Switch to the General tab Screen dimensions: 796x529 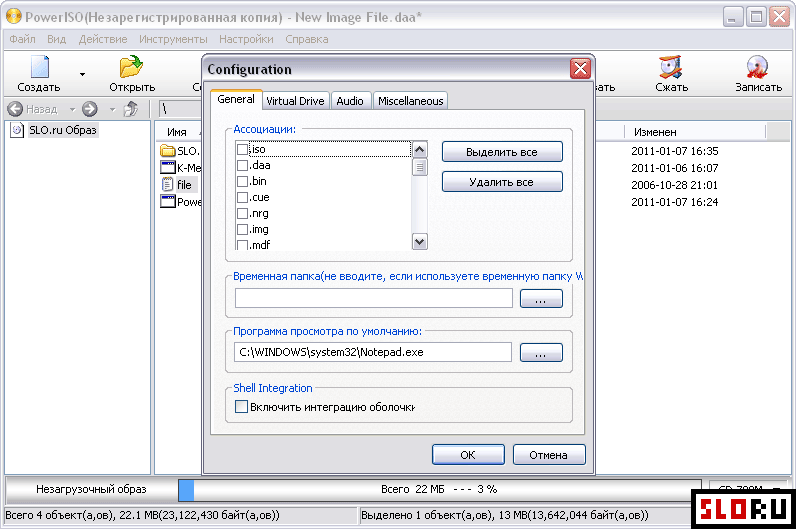click(236, 100)
